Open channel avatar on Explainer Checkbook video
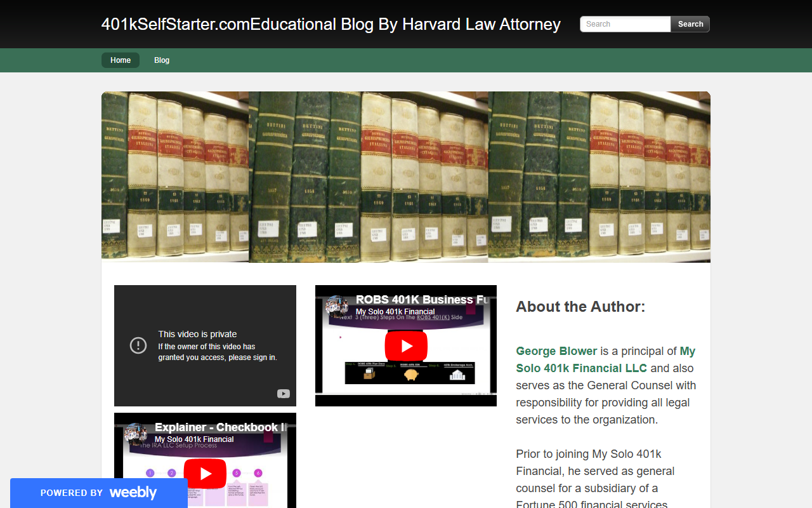This screenshot has height=508, width=812. [x=136, y=435]
